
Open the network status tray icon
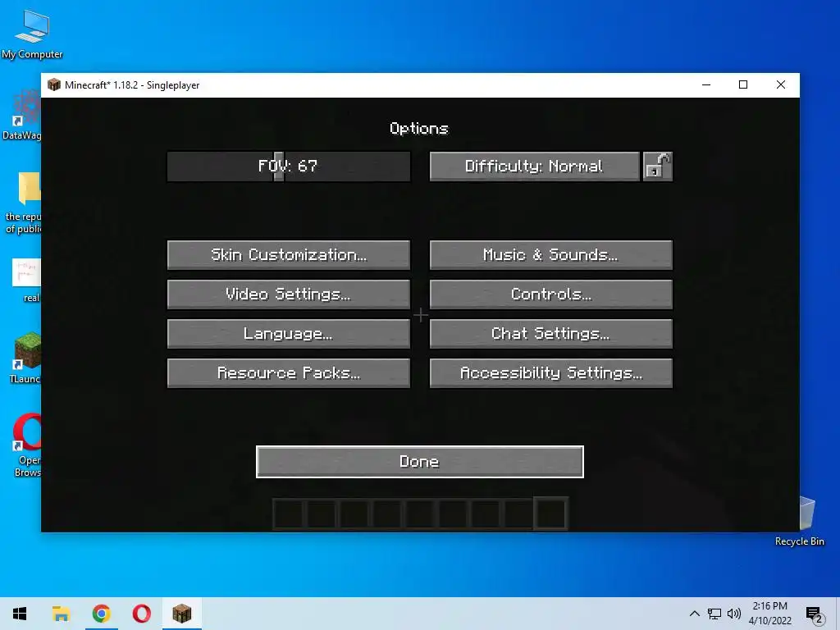coord(714,614)
